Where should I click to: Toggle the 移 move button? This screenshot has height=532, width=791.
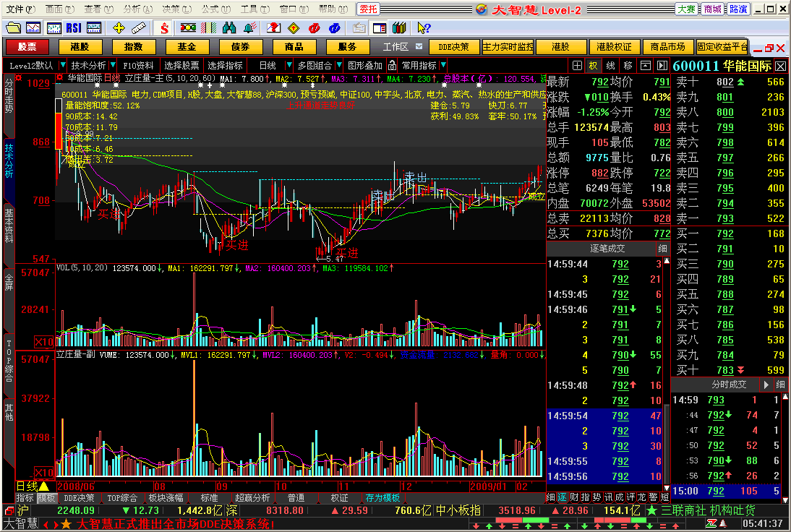pos(628,66)
